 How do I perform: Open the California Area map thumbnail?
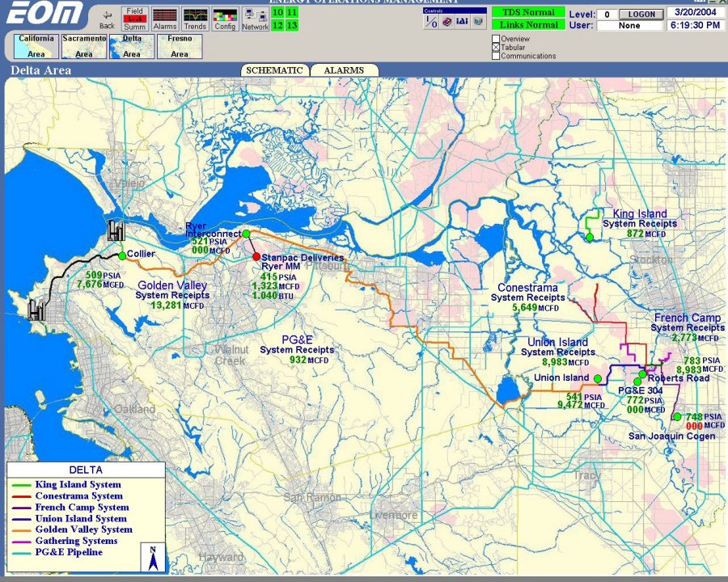click(36, 46)
